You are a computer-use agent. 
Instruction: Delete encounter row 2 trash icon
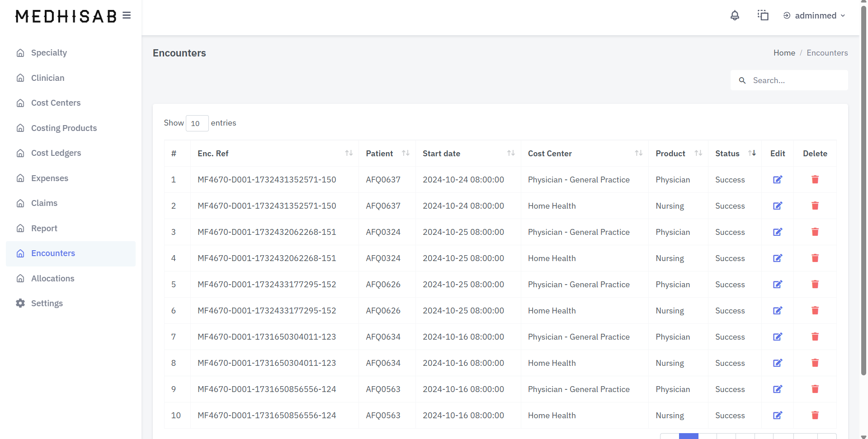[x=815, y=206]
